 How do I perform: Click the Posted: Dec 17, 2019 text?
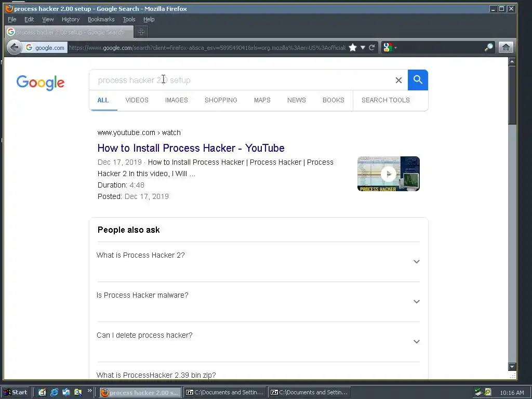133,196
